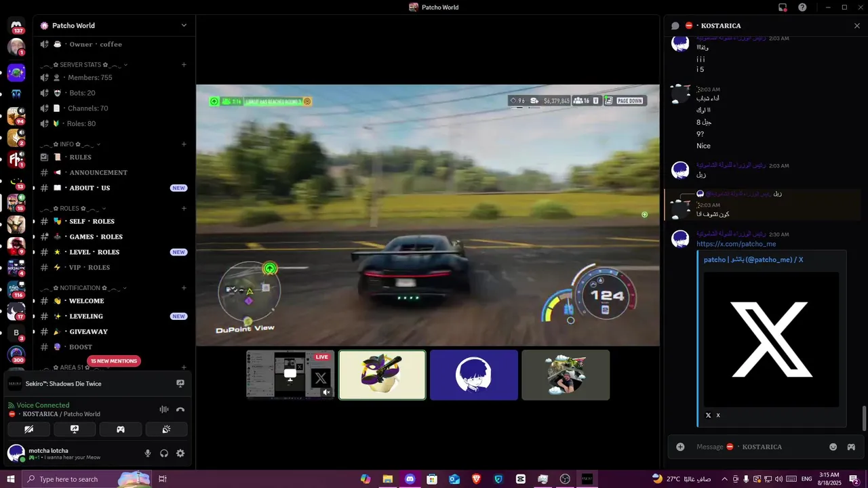This screenshot has height=488, width=868.
Task: Collapse the INFO category
Action: pyautogui.click(x=70, y=144)
